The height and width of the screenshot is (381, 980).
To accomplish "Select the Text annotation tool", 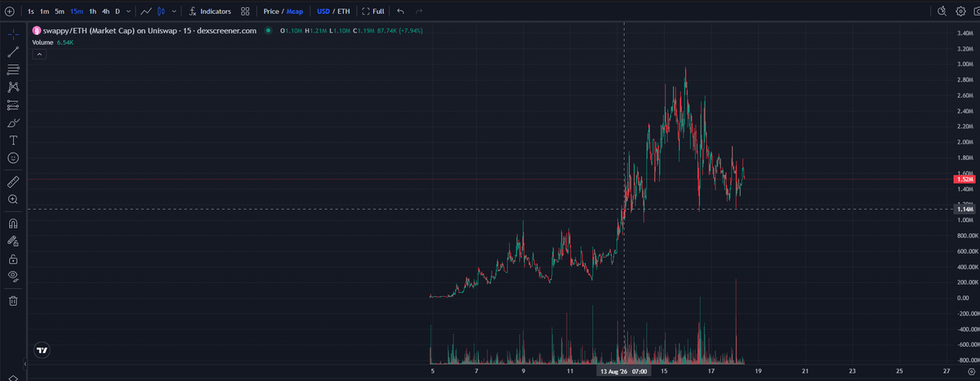I will 13,140.
